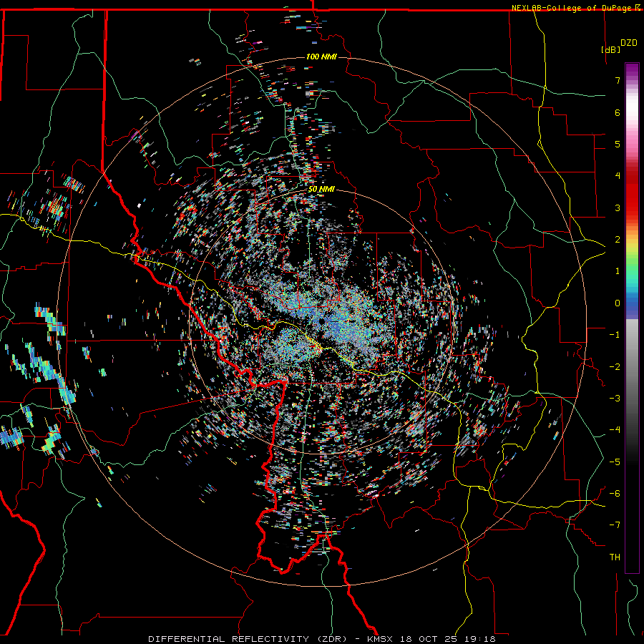Select the 50 NMI range ring label
This screenshot has width=644, height=644.
(x=321, y=190)
